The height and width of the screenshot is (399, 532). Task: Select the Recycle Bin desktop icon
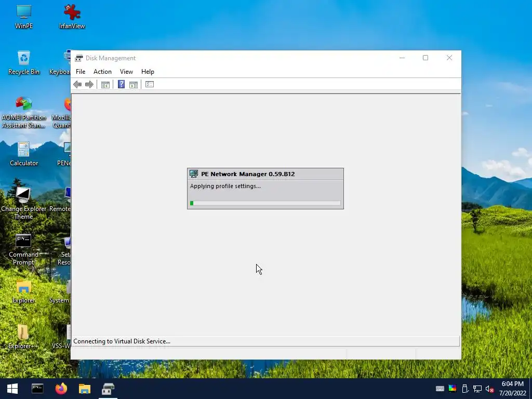click(24, 63)
